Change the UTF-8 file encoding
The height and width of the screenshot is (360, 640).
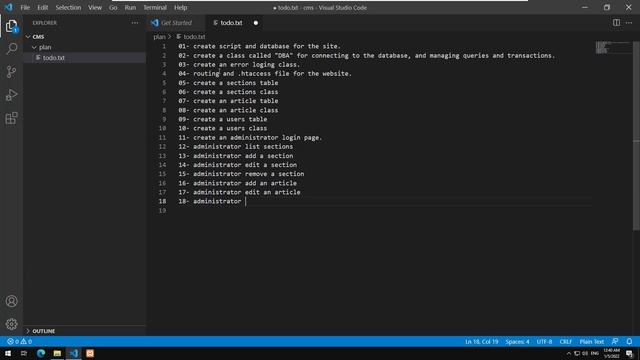(544, 342)
